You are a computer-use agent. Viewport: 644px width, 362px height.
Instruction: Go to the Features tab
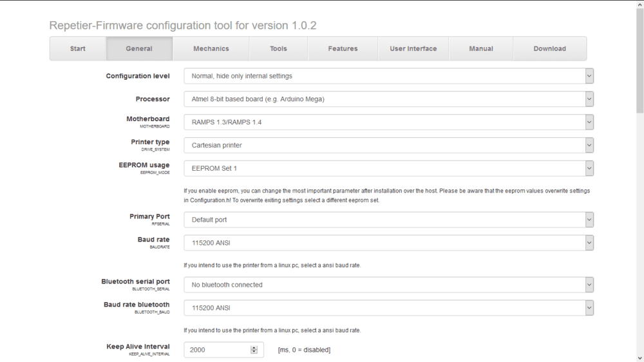click(343, 48)
